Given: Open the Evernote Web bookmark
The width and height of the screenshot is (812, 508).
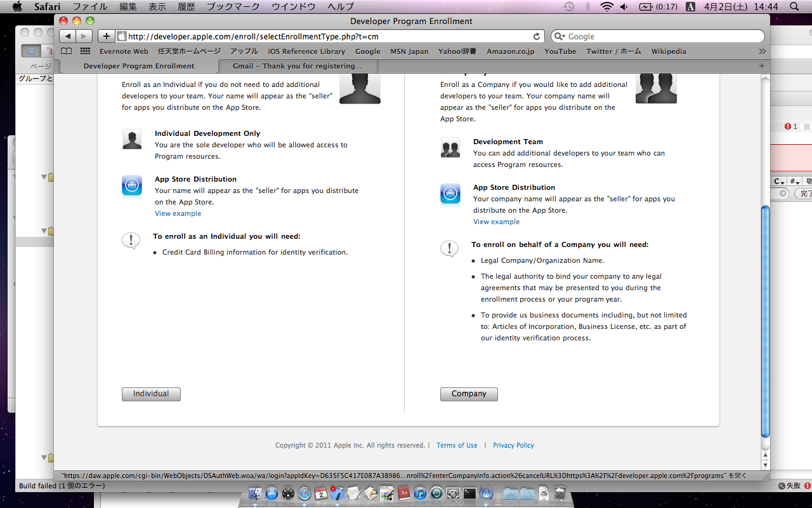Looking at the screenshot, I should [x=124, y=51].
